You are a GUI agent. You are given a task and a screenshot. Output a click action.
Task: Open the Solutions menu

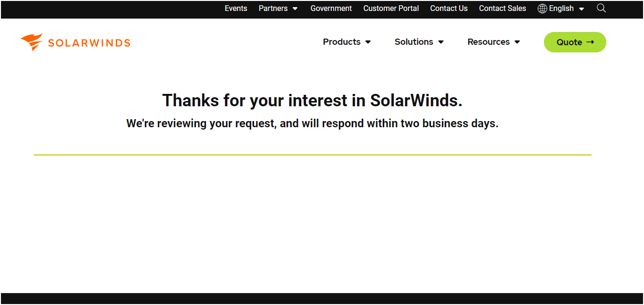419,42
